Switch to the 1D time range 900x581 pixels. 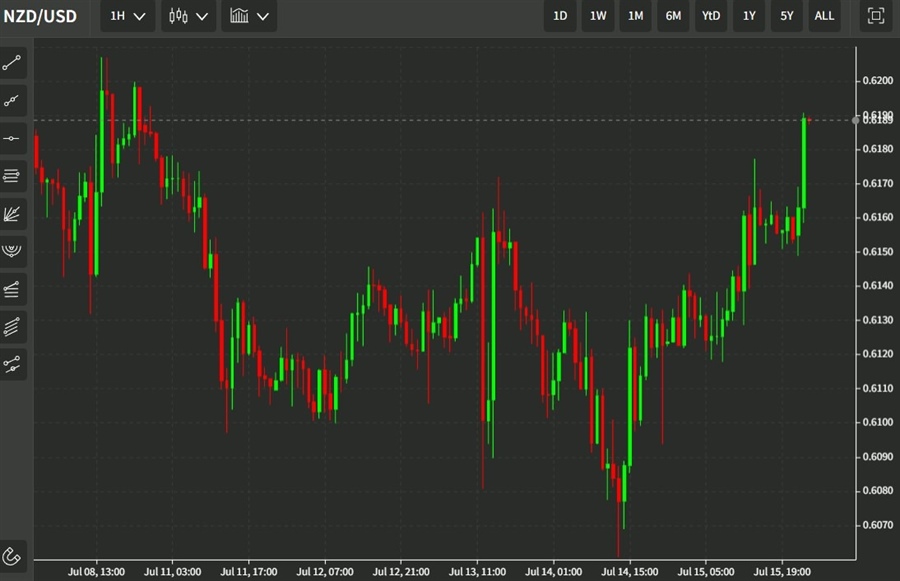560,16
